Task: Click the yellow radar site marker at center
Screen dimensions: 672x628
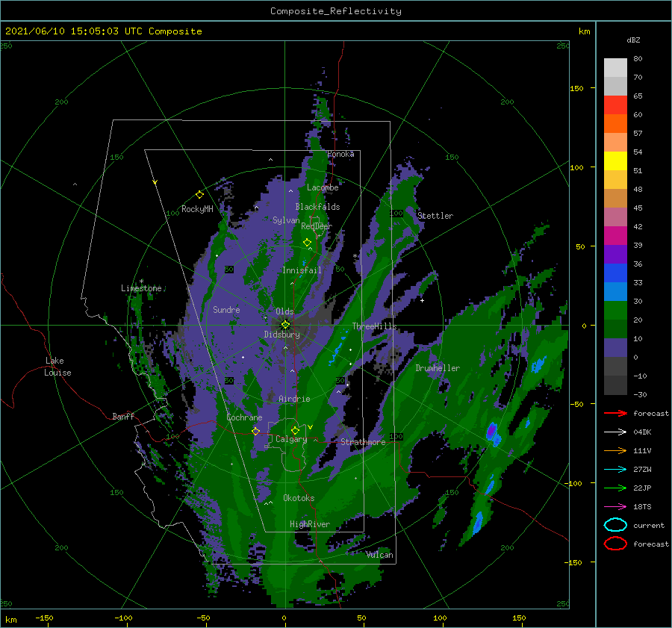Action: [x=285, y=325]
